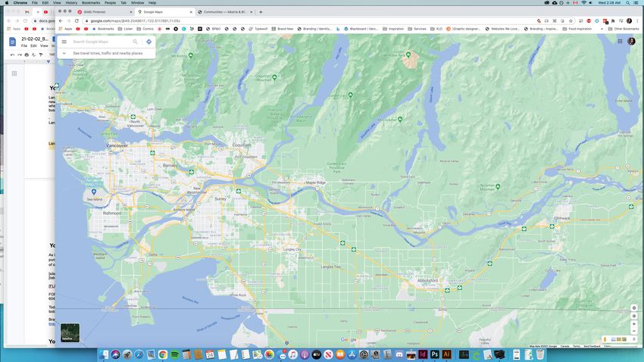Open the Services bookmarks folder
Viewport: 644px width, 362px height.
click(417, 29)
